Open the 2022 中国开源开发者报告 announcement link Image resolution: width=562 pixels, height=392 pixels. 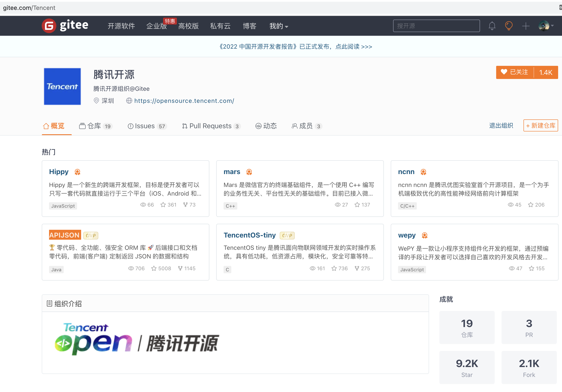point(295,46)
